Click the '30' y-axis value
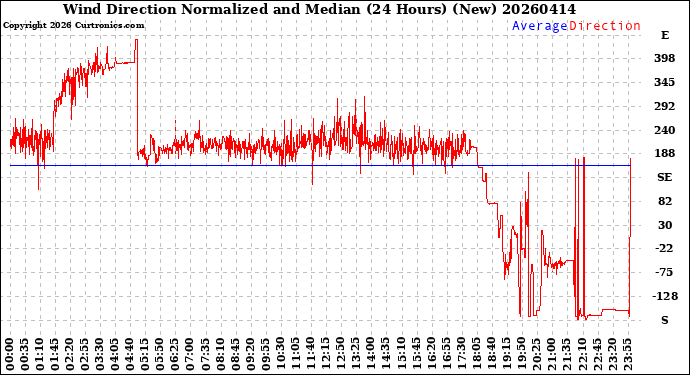The image size is (690, 375). [664, 225]
